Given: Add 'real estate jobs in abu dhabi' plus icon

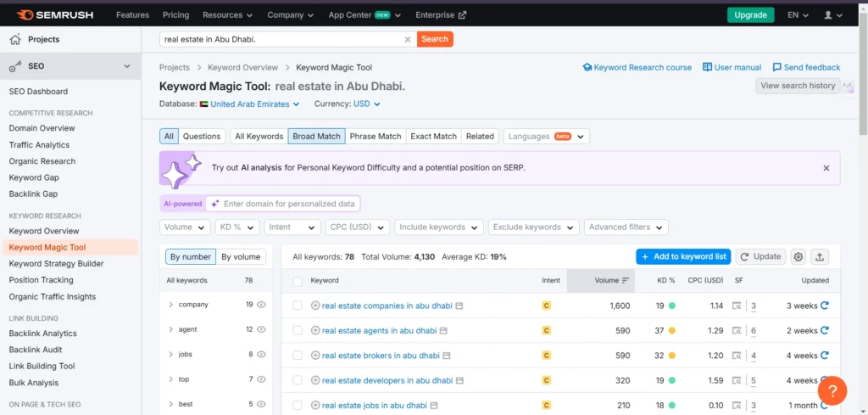Looking at the screenshot, I should (315, 406).
